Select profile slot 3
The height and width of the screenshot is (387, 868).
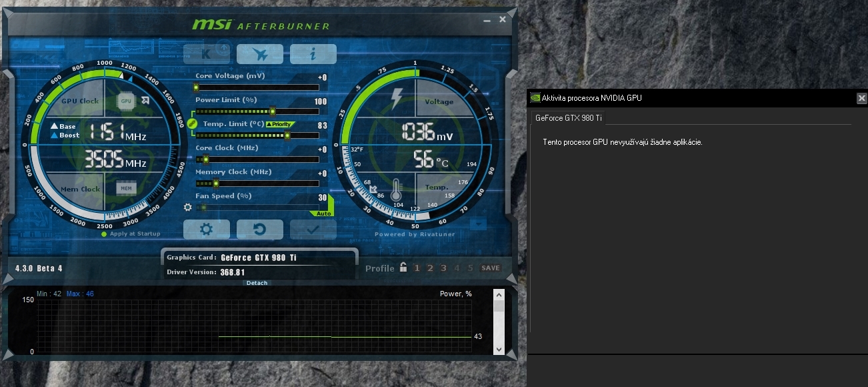(443, 268)
